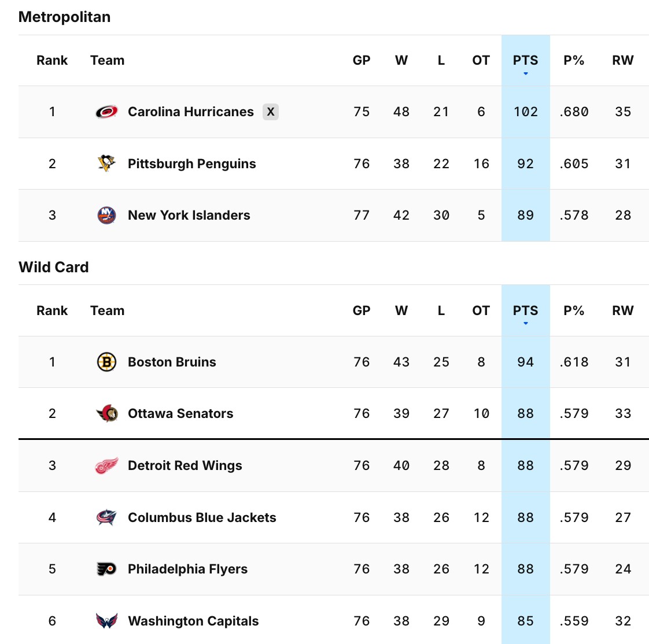Select the Metropolitan section heading
The height and width of the screenshot is (644, 649).
point(64,17)
